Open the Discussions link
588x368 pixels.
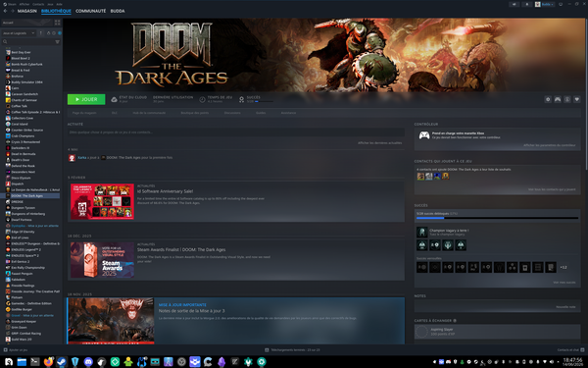tap(232, 113)
